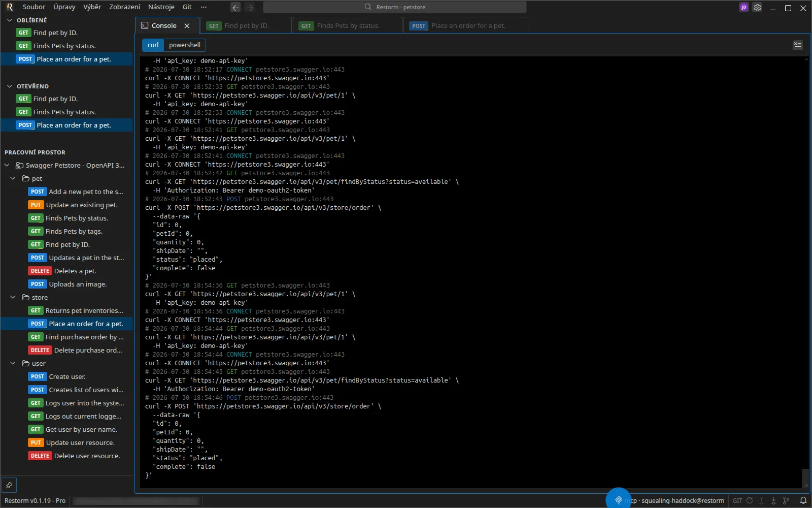812x508 pixels.
Task: Open the Soubor menu
Action: 34,7
